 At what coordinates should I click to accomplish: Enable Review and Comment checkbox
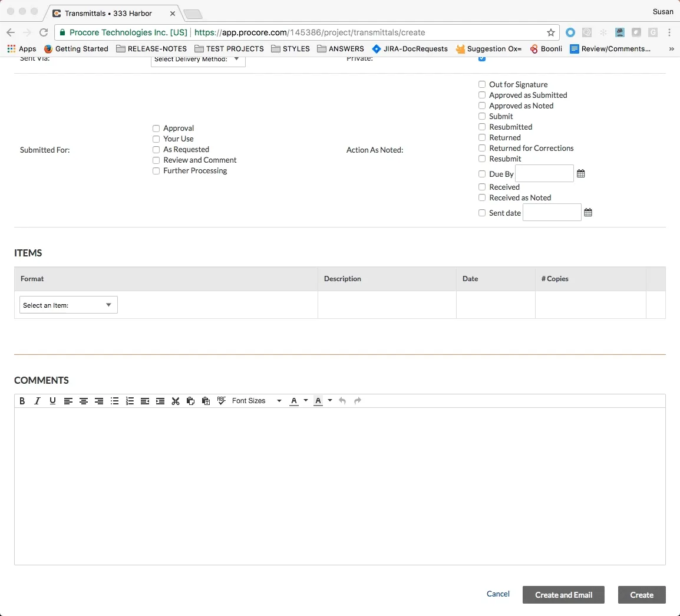click(x=156, y=160)
